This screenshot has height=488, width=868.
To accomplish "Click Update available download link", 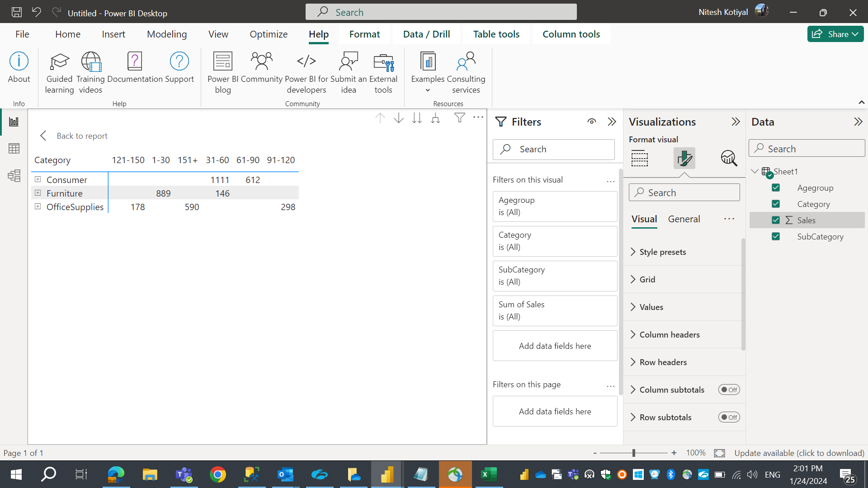I will [799, 453].
